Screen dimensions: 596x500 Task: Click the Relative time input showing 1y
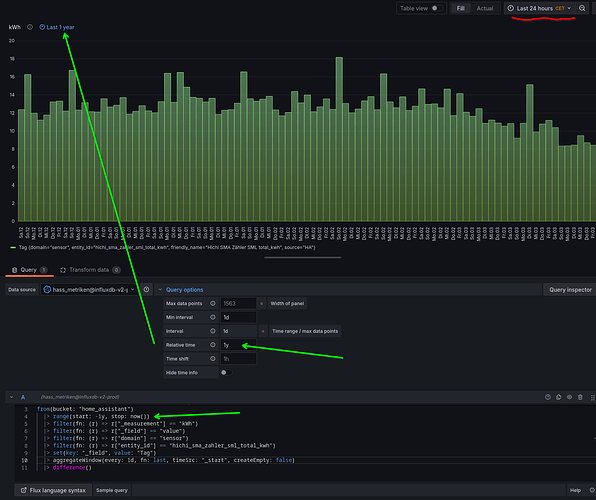coord(238,345)
